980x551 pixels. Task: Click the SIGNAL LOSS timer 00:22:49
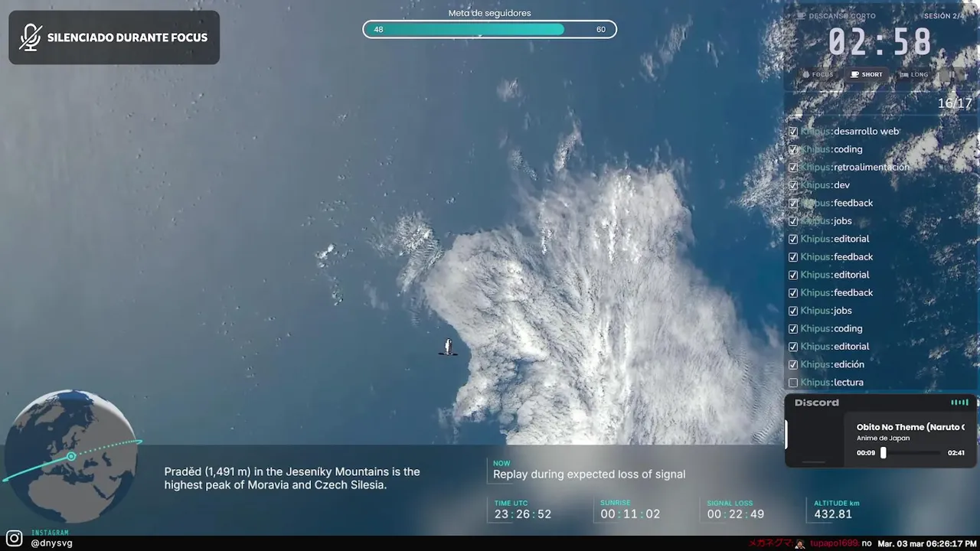(736, 514)
